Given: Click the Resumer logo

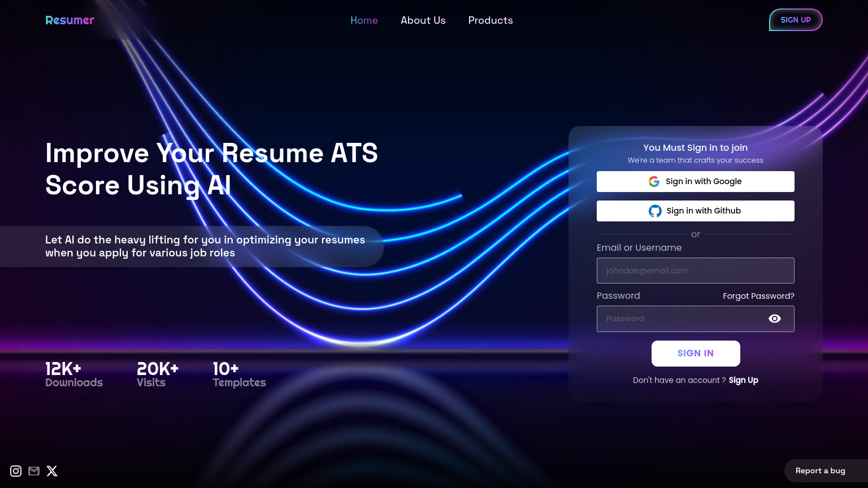Looking at the screenshot, I should pos(70,20).
